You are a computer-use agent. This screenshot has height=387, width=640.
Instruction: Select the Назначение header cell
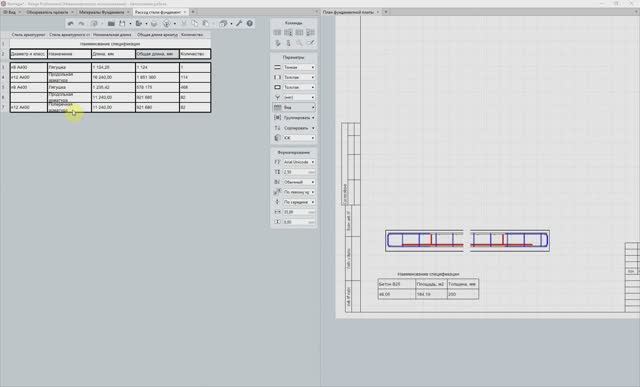(x=69, y=54)
